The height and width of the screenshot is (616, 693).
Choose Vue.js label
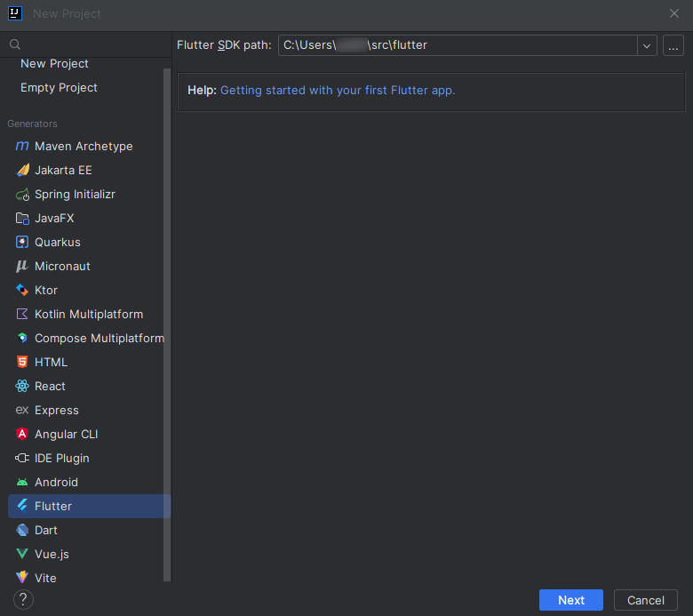click(52, 554)
